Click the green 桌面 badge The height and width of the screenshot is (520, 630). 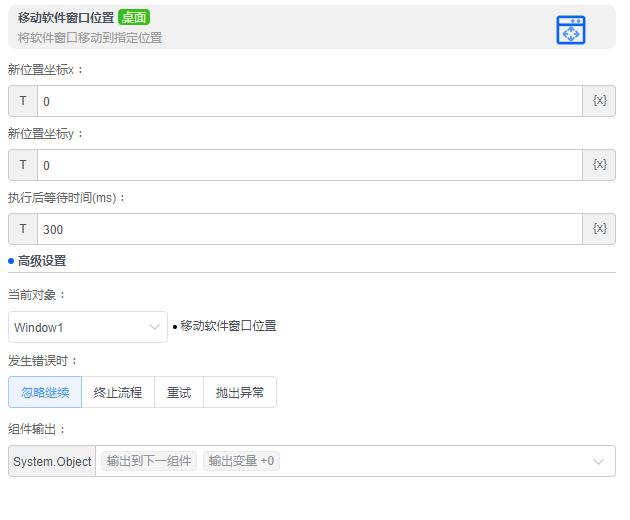(134, 17)
